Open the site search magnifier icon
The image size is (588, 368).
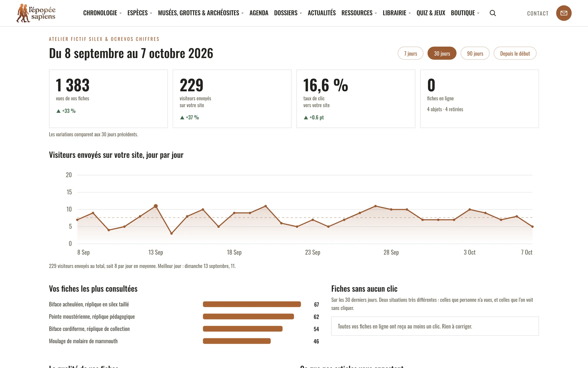(492, 13)
